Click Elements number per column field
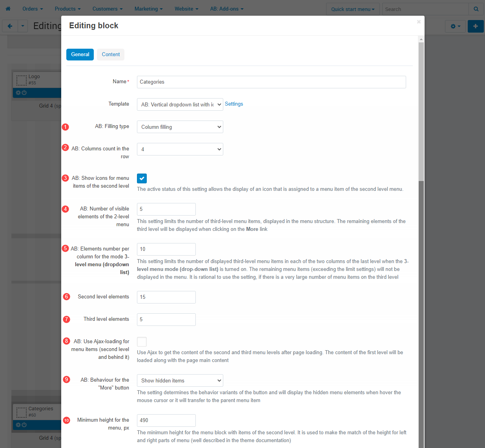 [166, 249]
